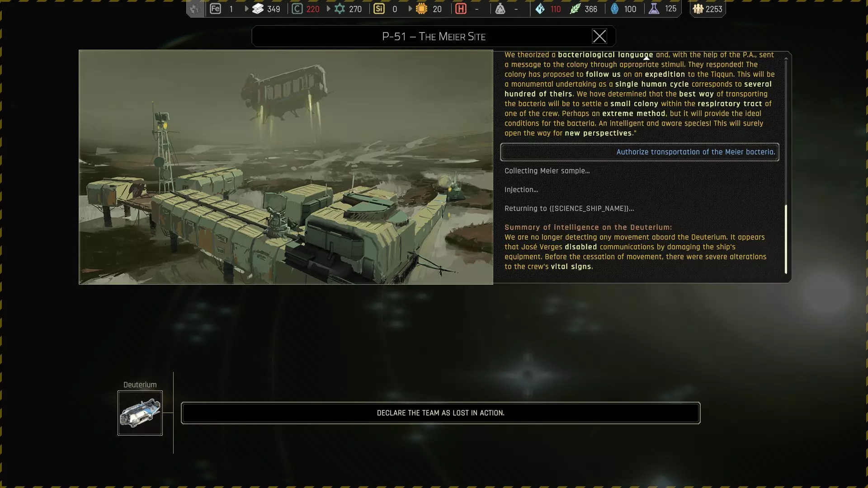Screen dimensions: 868x488
Task: Click the carbon (C) resource icon
Action: point(297,9)
